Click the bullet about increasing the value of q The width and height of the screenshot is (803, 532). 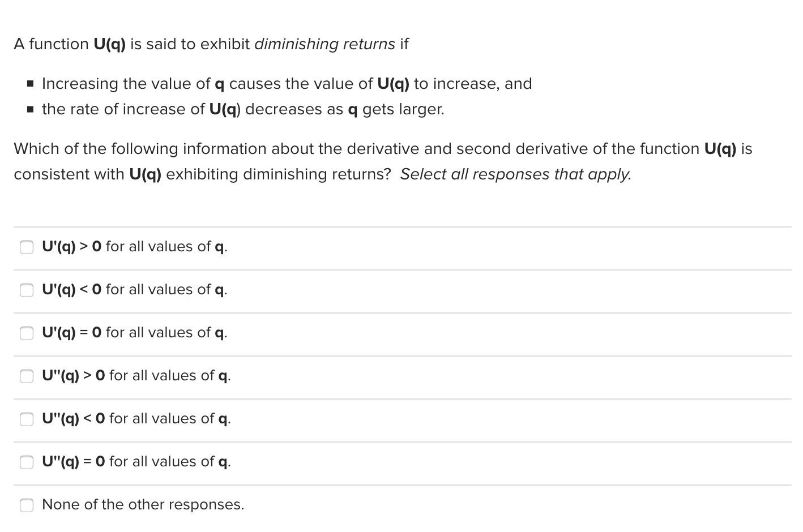click(x=287, y=84)
